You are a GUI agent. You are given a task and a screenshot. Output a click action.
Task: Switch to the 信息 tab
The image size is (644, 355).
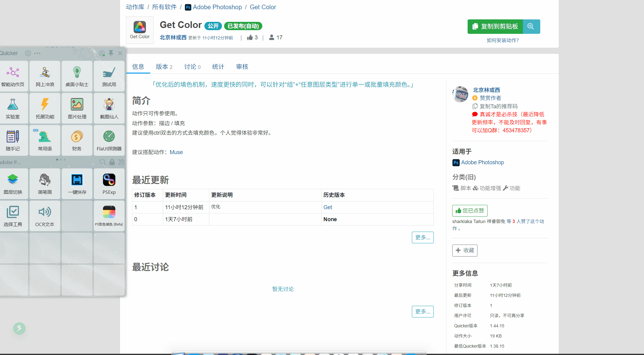pyautogui.click(x=138, y=67)
